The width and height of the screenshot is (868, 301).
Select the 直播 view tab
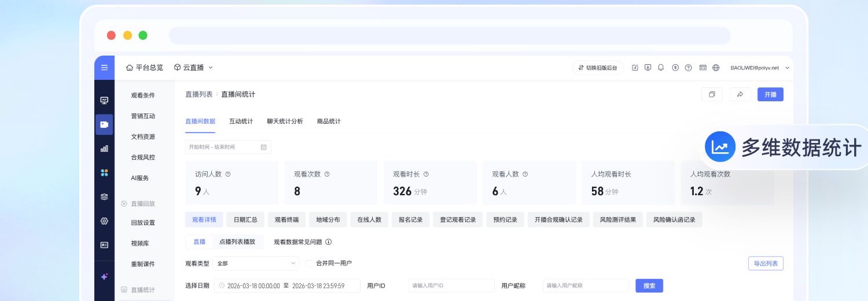coord(199,242)
